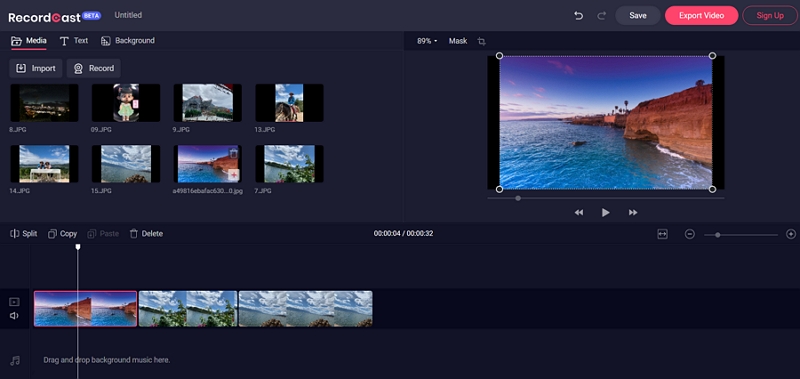Click the Split tool
This screenshot has height=379, width=800.
coord(24,234)
